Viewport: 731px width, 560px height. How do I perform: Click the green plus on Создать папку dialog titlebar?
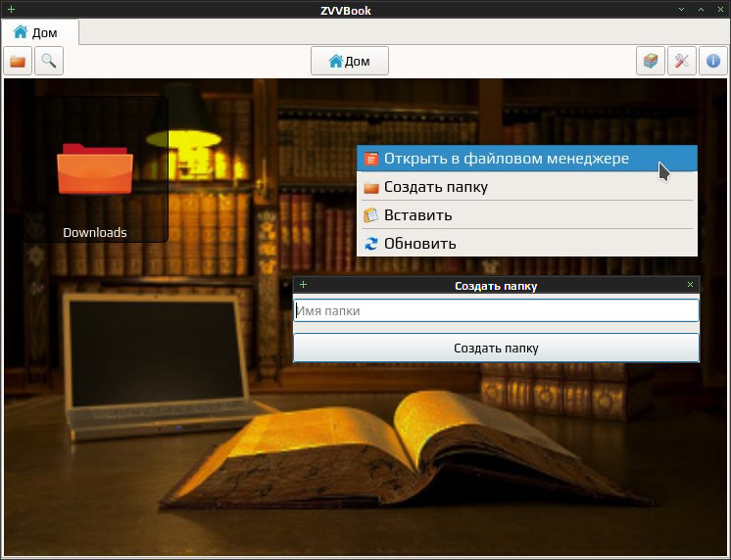click(x=303, y=285)
